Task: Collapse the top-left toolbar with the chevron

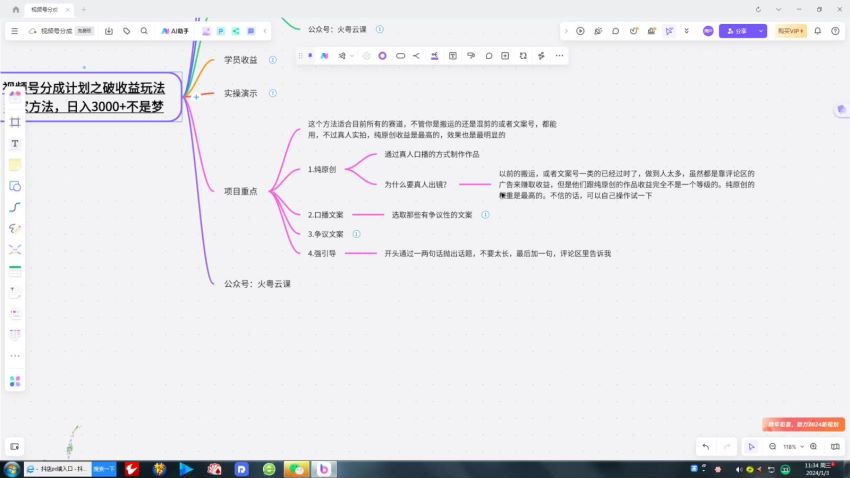Action: click(x=265, y=31)
